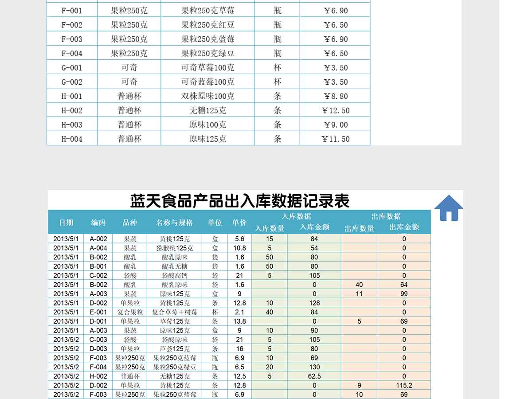532x399 pixels.
Task: Select the E-001 code cell
Action: pos(98,312)
